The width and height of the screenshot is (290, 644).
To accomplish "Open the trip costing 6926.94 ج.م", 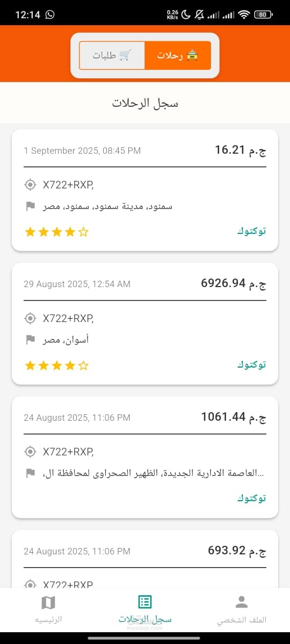I will click(145, 324).
